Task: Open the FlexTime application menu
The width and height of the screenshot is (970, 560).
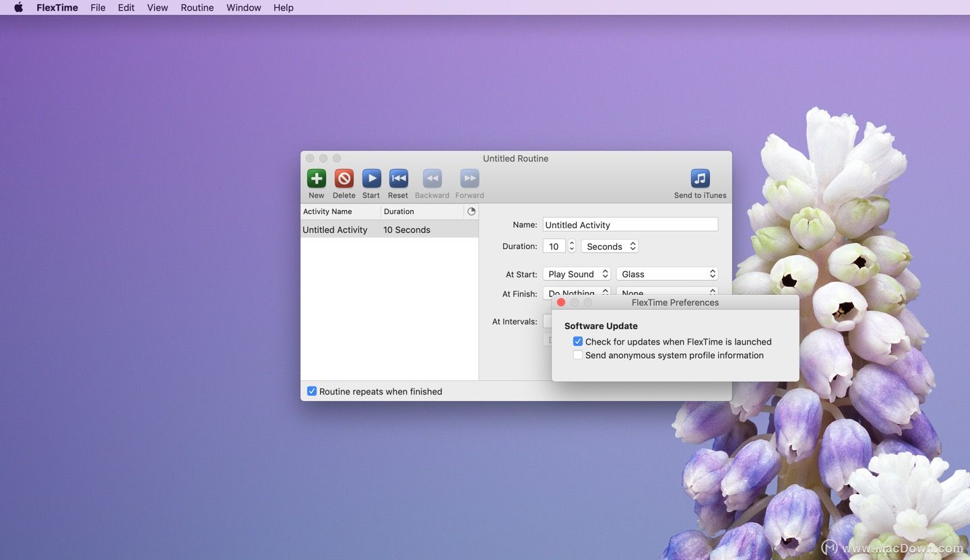Action: pyautogui.click(x=57, y=7)
